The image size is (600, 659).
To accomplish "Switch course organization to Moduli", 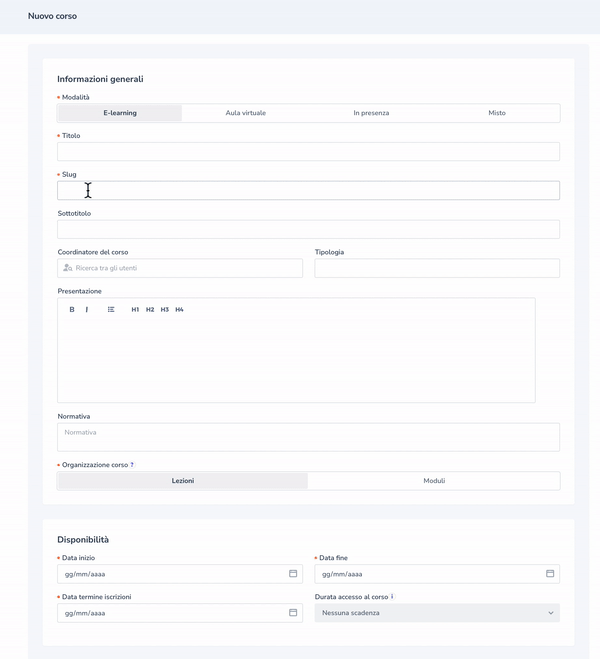I will point(434,481).
